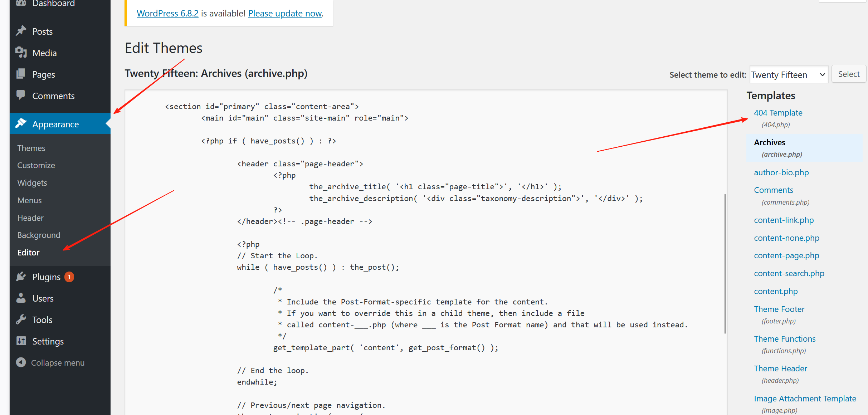Open author-bio.php template
Image resolution: width=868 pixels, height=415 pixels.
tap(781, 172)
